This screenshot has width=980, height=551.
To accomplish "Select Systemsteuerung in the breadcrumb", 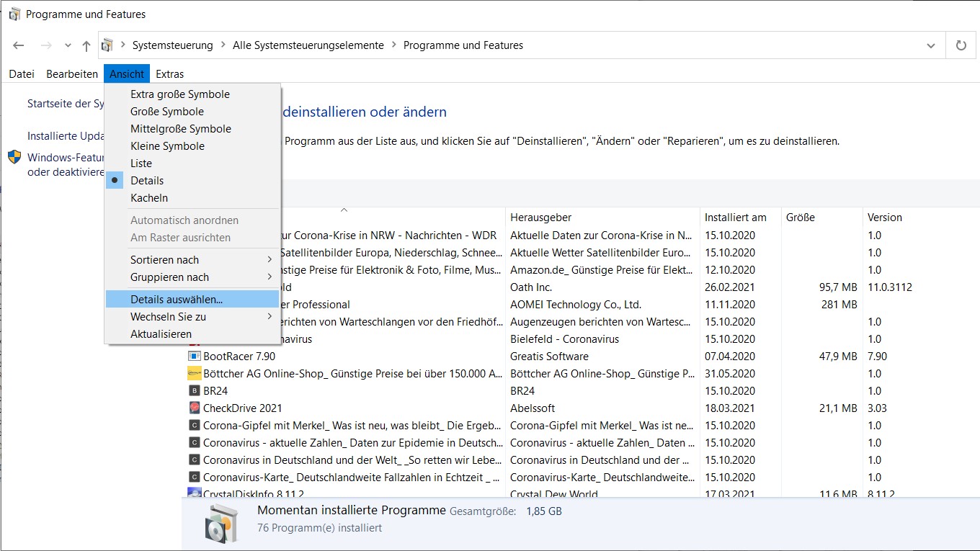I will pos(173,45).
